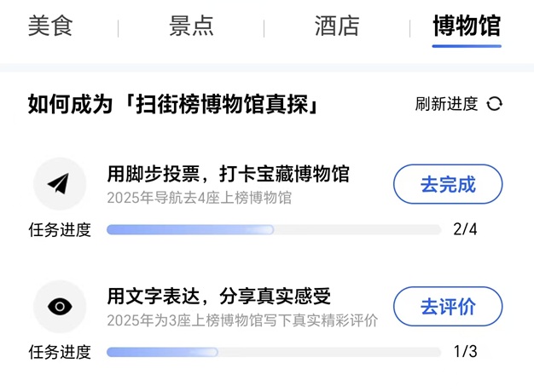The height and width of the screenshot is (392, 534).
Task: Click the 1/3 progress count
Action: [x=465, y=352]
